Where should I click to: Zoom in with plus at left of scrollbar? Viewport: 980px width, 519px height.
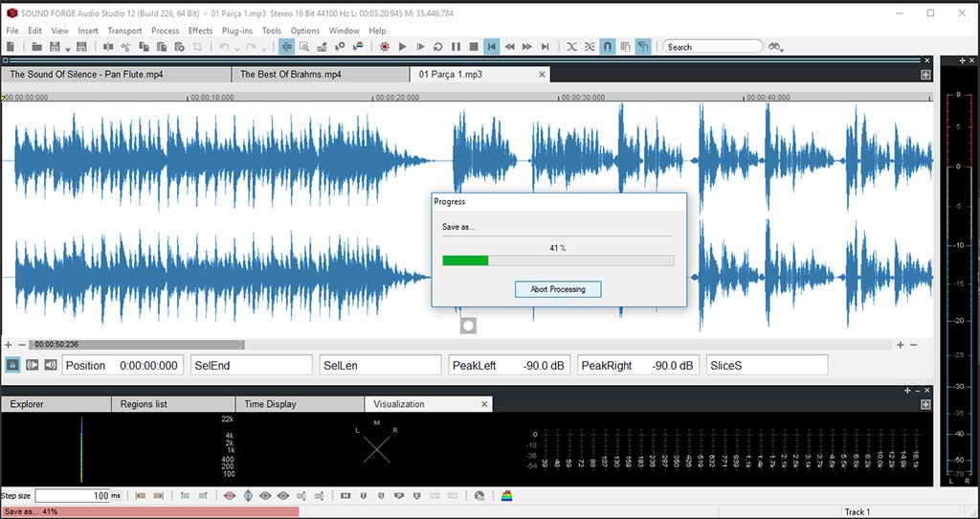[8, 345]
